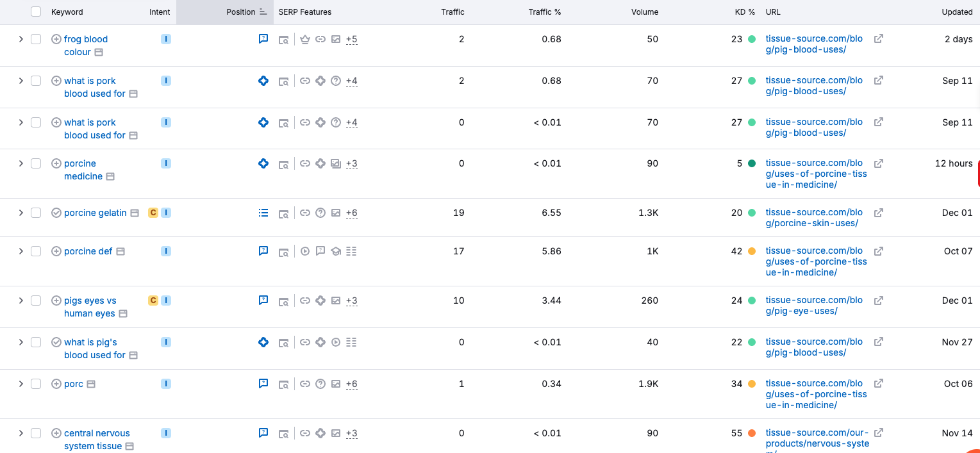Click the featured snippet icon for "frog blood colour"
Screen dimensions: 980x453
coord(263,38)
